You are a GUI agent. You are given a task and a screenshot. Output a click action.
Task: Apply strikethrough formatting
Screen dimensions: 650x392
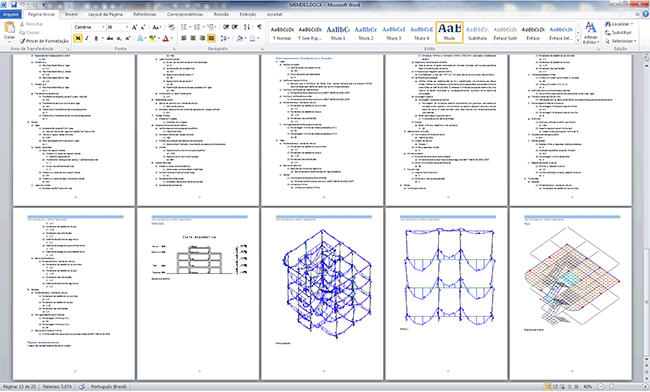[109, 38]
